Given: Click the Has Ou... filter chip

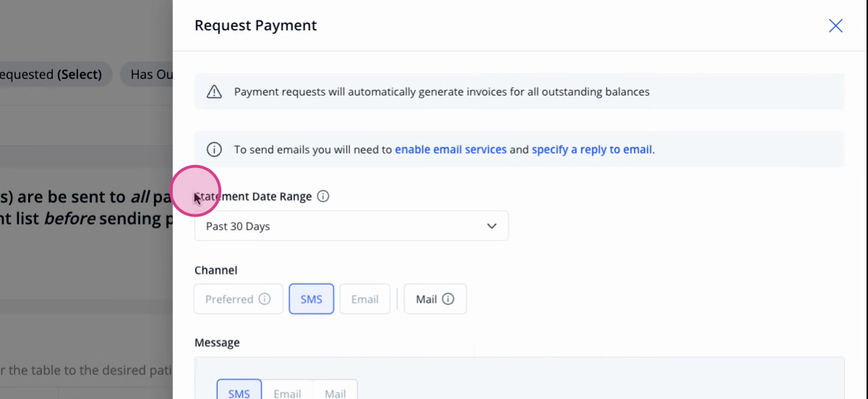Looking at the screenshot, I should pos(147,74).
